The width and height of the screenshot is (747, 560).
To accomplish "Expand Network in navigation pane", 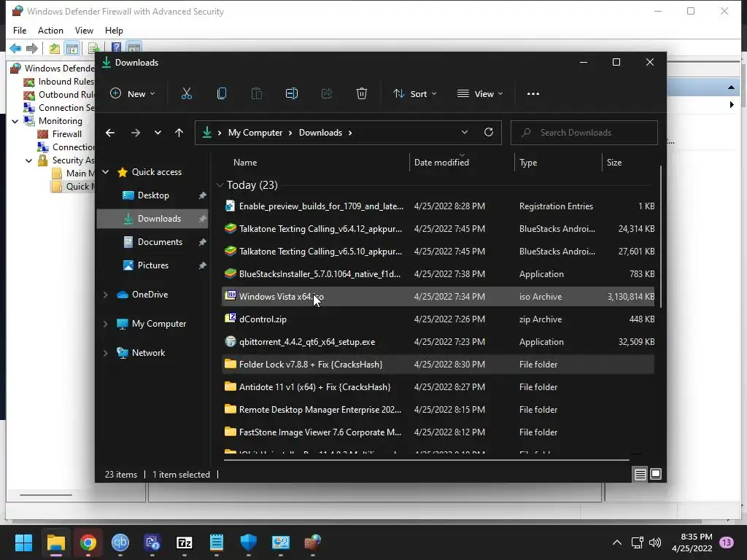I will 106,353.
